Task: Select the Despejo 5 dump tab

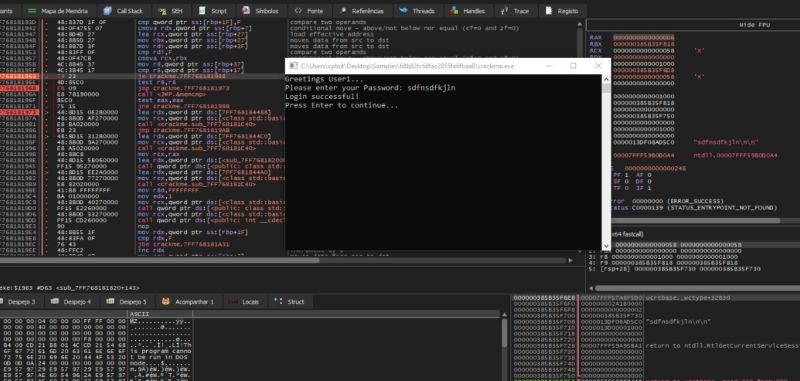Action: pyautogui.click(x=127, y=302)
